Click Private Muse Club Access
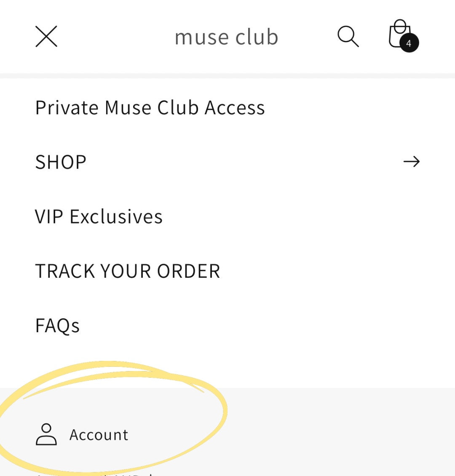The image size is (455, 476). coord(150,107)
